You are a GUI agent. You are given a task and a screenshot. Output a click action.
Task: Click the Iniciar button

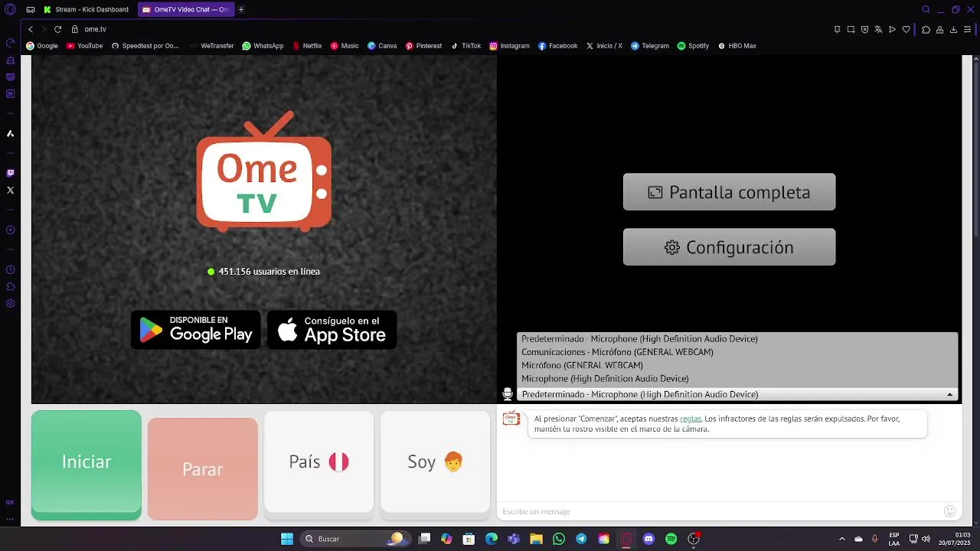[x=87, y=465]
